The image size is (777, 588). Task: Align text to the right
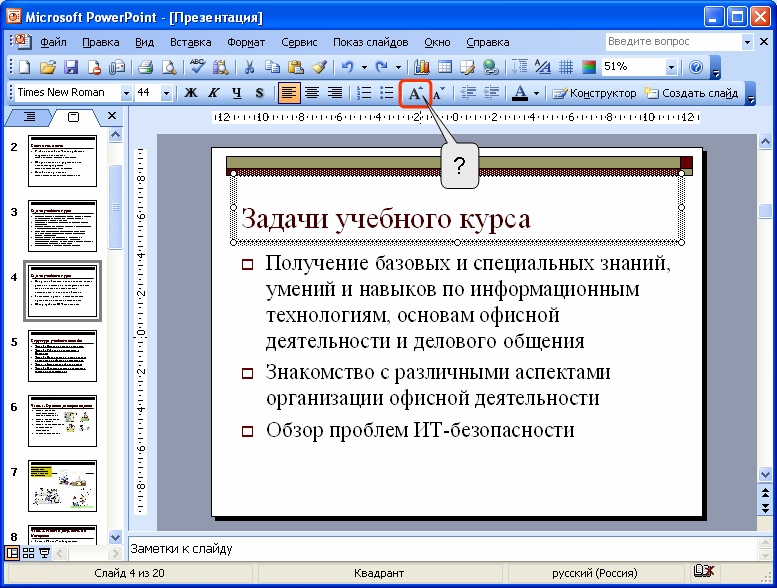pos(335,93)
